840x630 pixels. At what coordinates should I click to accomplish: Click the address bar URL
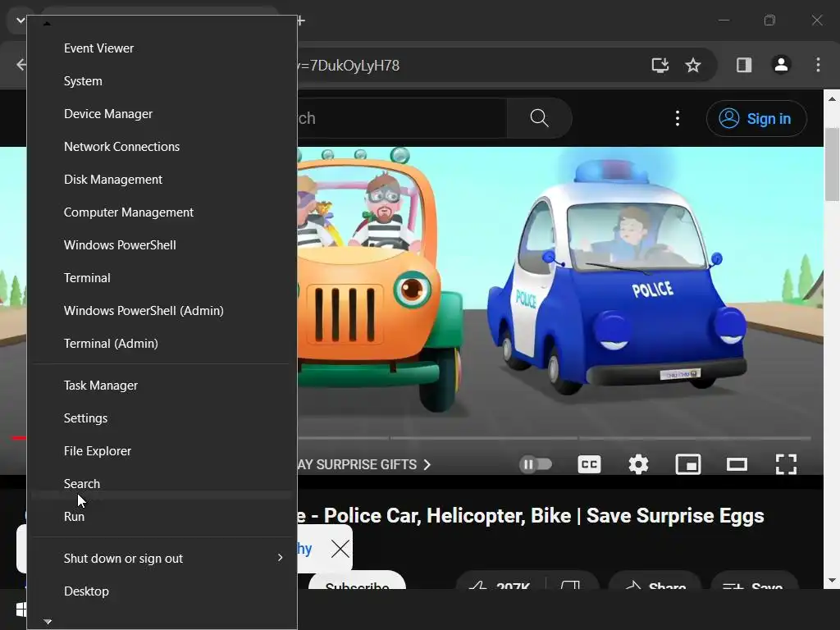coord(349,66)
